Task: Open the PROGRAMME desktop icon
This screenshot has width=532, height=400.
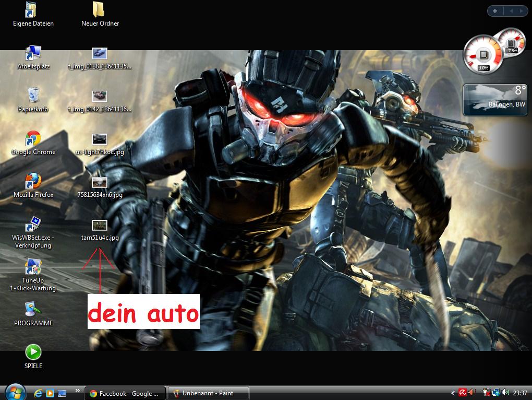Action: (33, 314)
